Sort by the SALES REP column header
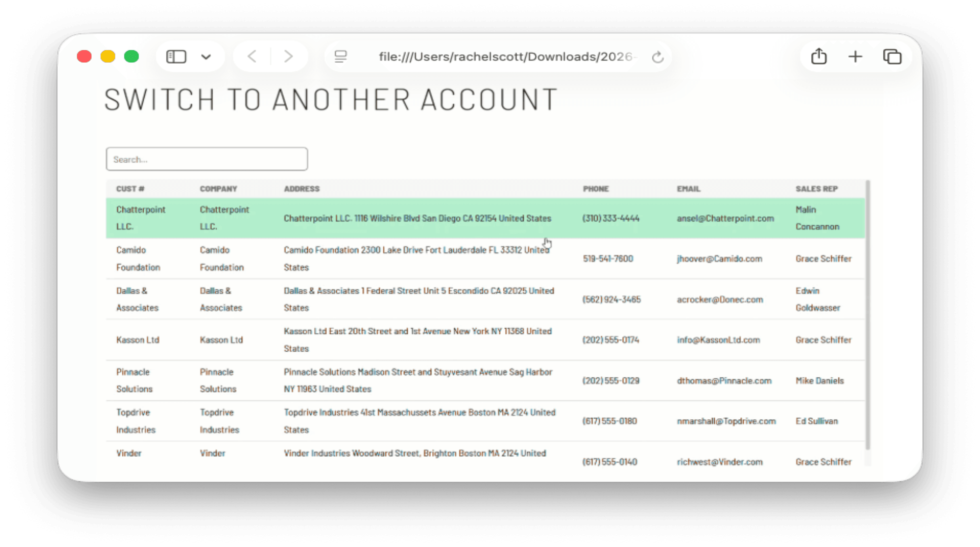The image size is (980, 547). coord(816,189)
